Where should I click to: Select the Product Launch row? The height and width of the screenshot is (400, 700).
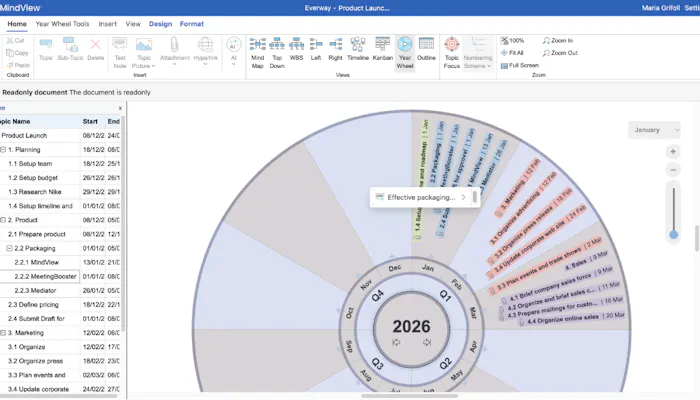[60, 135]
